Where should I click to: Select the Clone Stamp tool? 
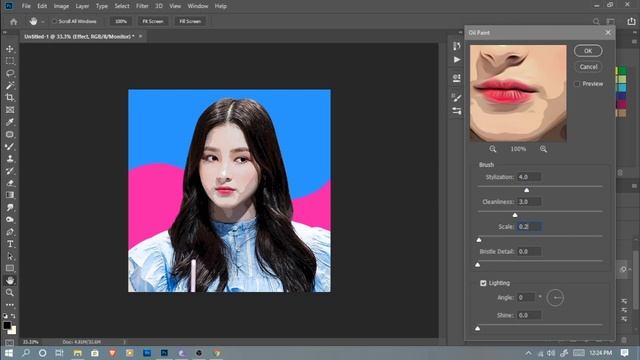click(10, 159)
